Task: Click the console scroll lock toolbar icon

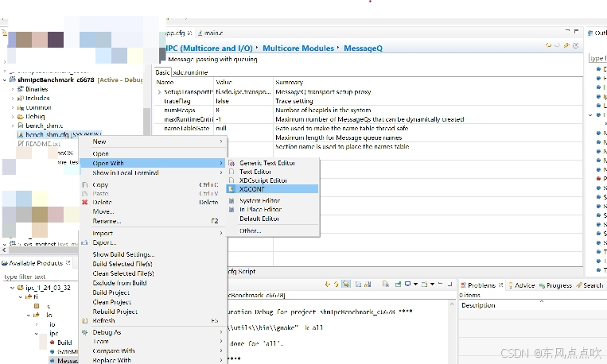Action: tap(368, 285)
